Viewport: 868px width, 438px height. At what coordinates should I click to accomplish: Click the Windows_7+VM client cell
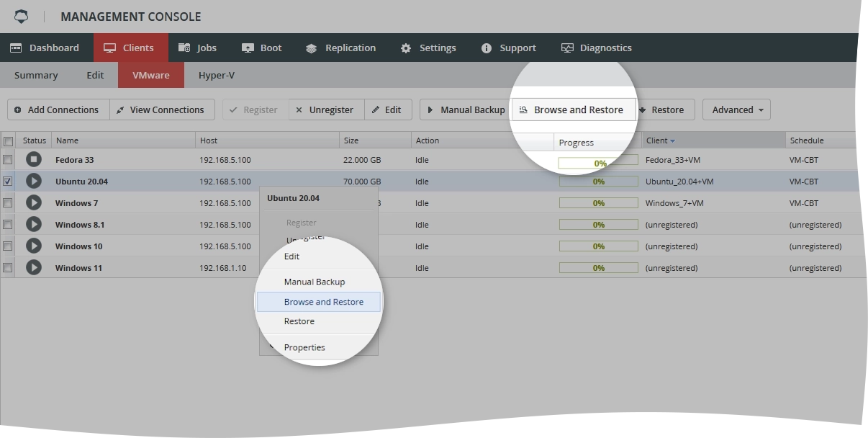pos(674,203)
